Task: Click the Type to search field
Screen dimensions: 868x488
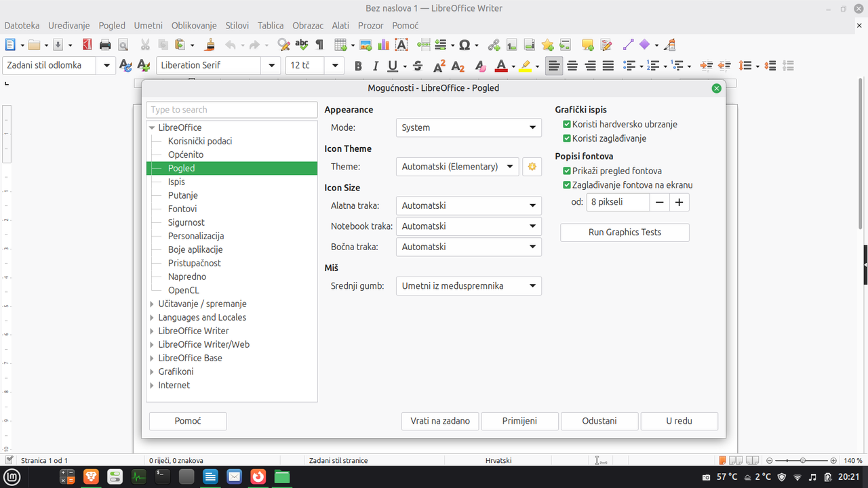Action: click(232, 110)
